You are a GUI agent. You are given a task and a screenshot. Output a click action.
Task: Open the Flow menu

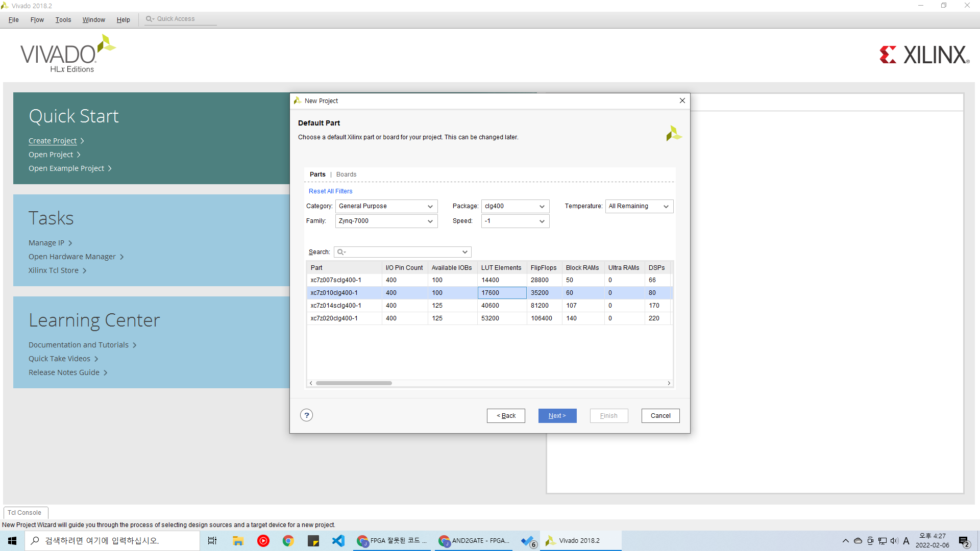[x=37, y=20]
